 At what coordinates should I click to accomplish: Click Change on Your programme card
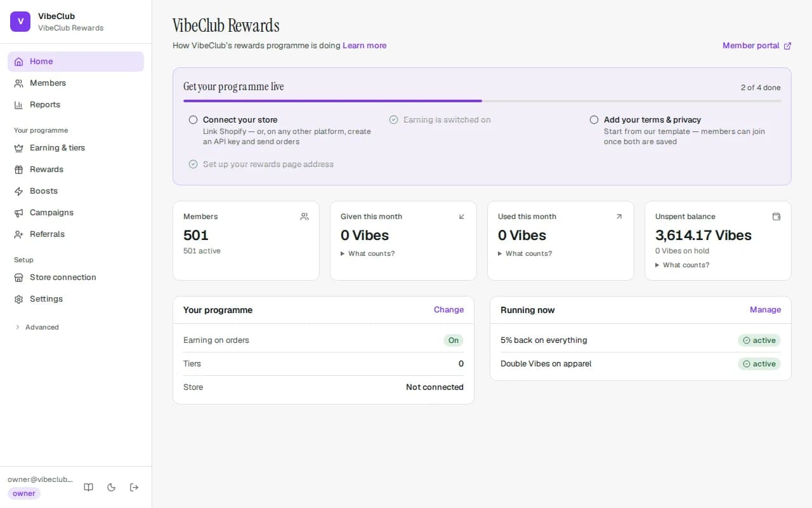coord(449,310)
